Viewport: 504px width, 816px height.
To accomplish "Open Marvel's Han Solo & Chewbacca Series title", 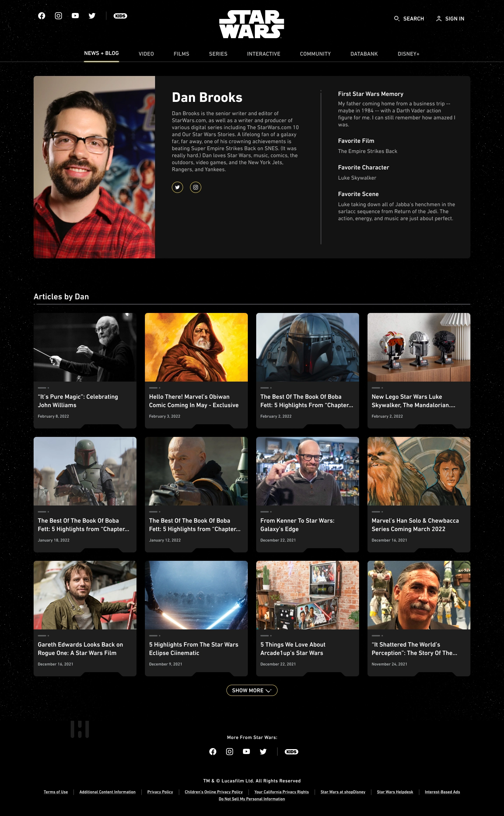I will pos(415,525).
